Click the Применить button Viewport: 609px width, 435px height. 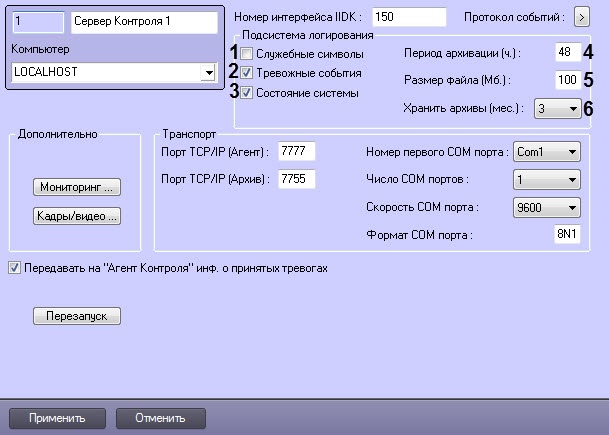pos(57,417)
